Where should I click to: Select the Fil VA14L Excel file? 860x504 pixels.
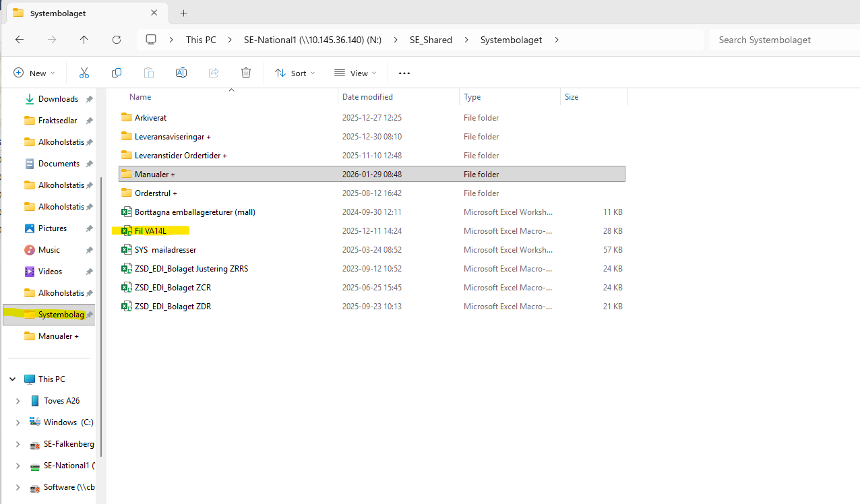point(150,231)
